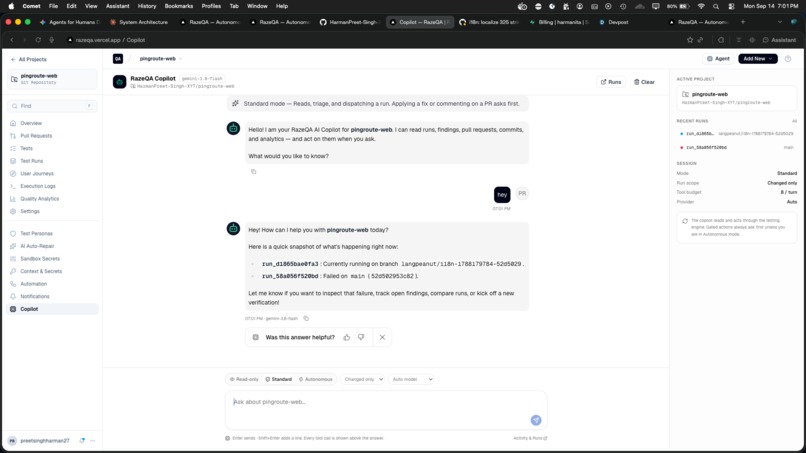Select Standard mode

279,379
